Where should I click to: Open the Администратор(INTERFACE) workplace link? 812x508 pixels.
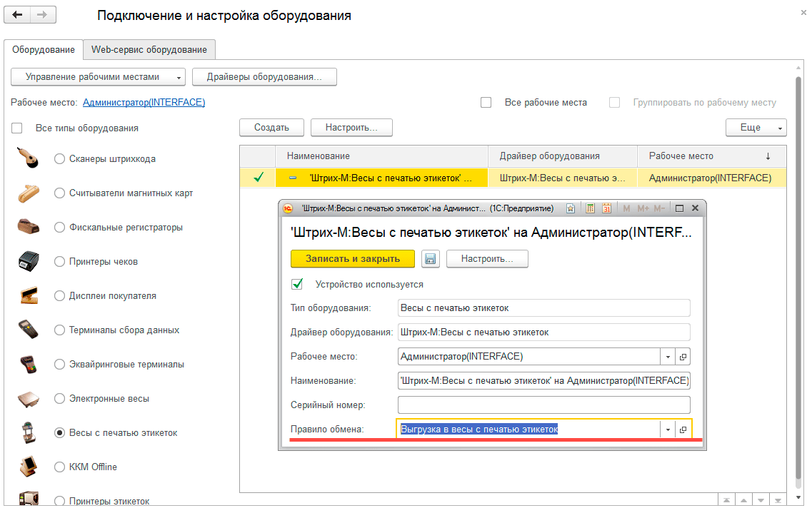[x=144, y=103]
